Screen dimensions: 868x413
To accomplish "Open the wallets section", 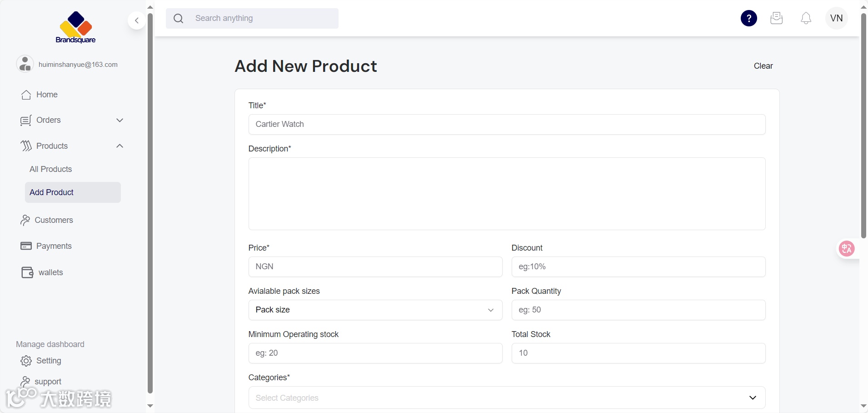I will point(50,272).
